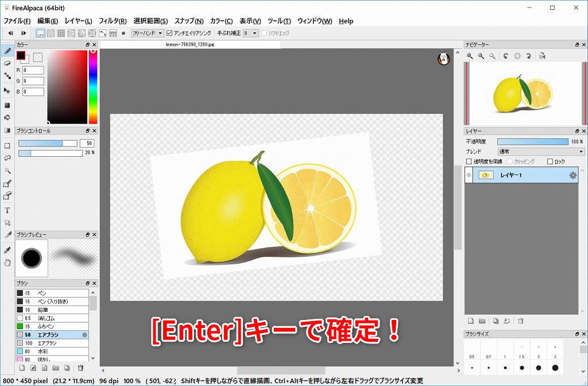Select the Move tool
The image size is (588, 386).
(7, 91)
